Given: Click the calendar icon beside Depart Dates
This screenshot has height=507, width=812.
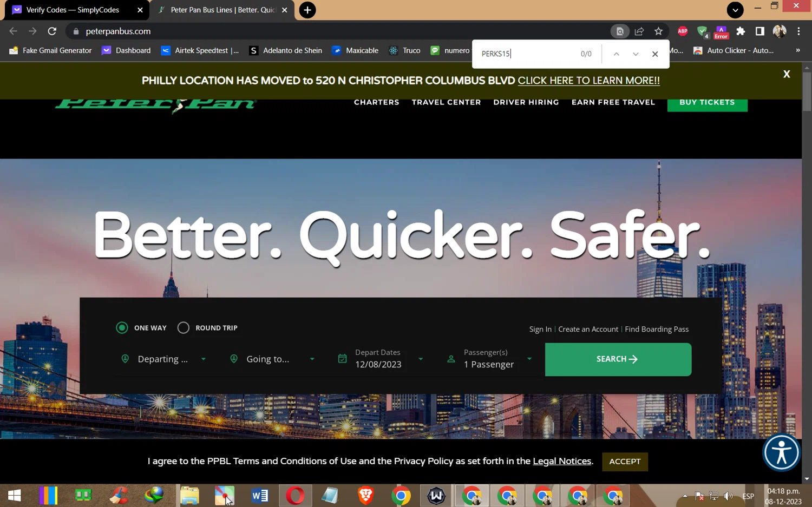Looking at the screenshot, I should [342, 359].
